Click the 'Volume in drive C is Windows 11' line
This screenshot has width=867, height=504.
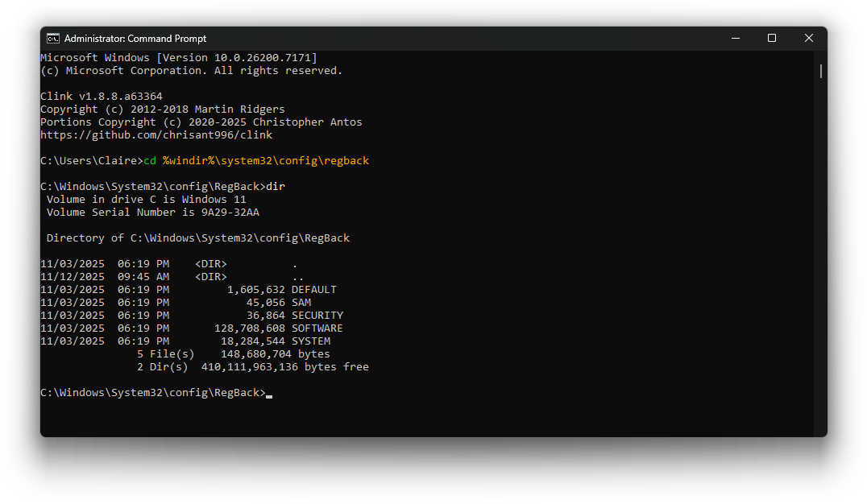[x=147, y=200]
